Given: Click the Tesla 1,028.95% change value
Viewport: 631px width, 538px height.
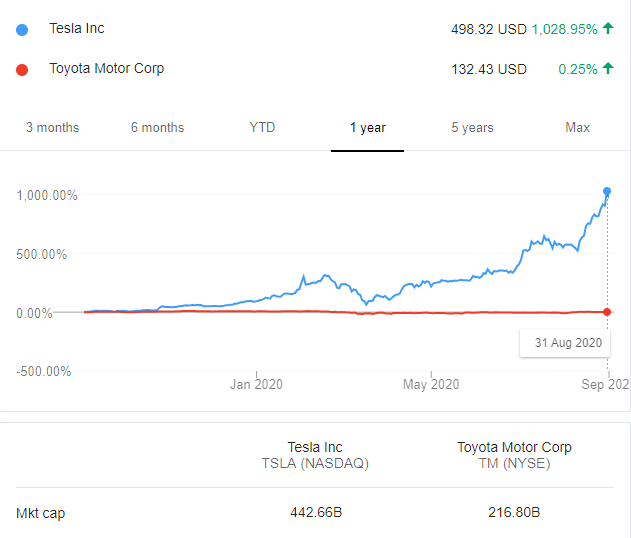Looking at the screenshot, I should [564, 29].
